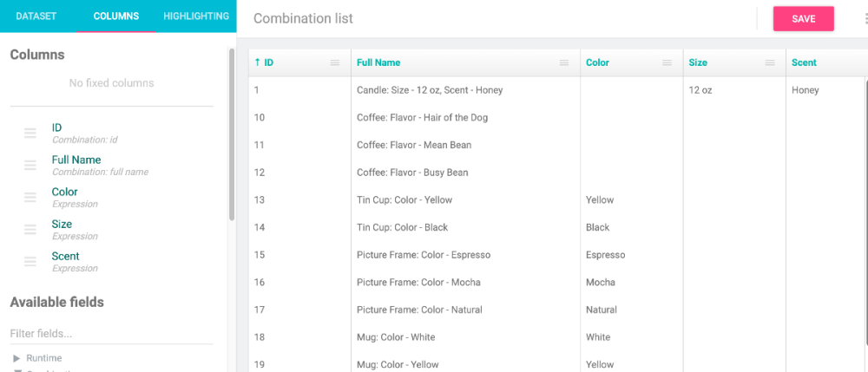Screen dimensions: 868x372
Task: Click drag handle beside Scent column entry
Action: [30, 261]
